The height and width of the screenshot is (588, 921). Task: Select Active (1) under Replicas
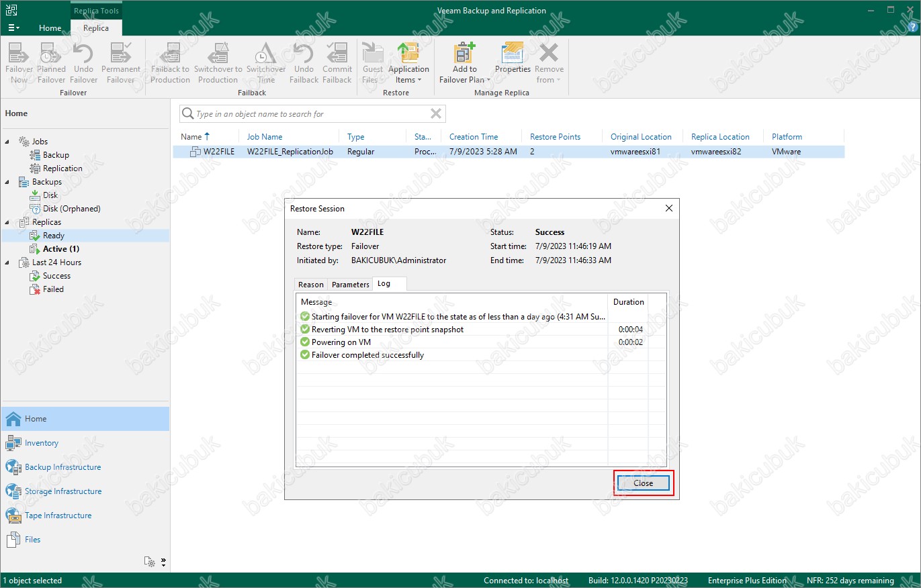click(61, 249)
